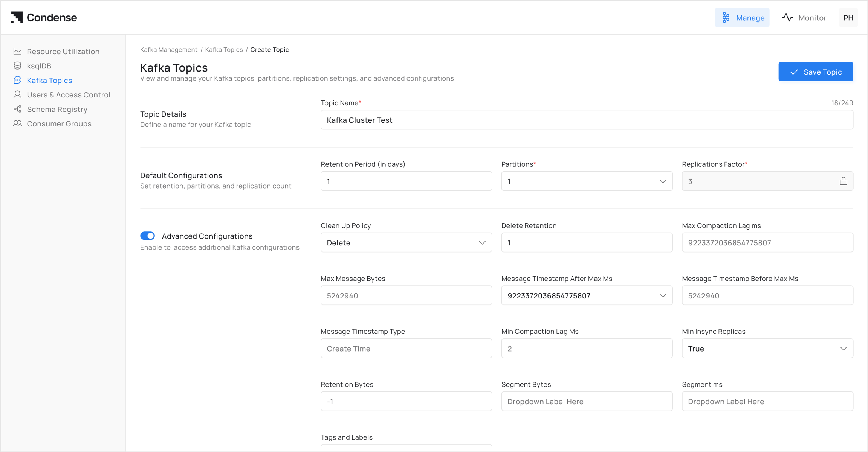Select the Manage tab
868x452 pixels.
coord(742,18)
